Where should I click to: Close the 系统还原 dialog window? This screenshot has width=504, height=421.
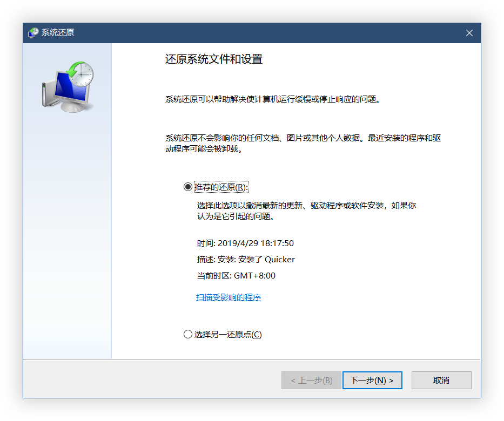tap(469, 33)
